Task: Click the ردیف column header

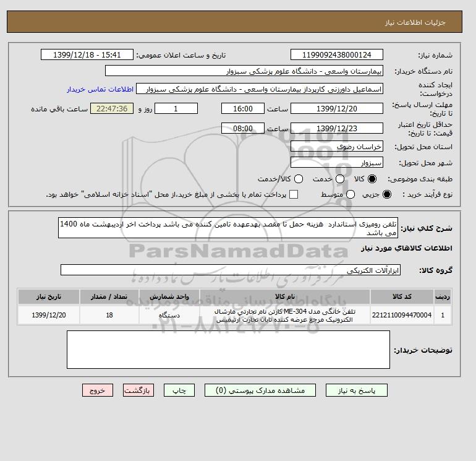Action: [443, 296]
